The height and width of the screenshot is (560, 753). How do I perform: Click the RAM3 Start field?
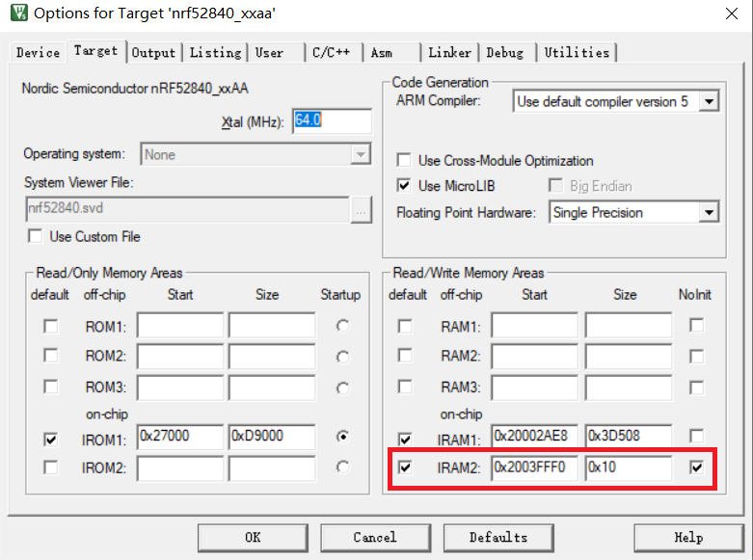pyautogui.click(x=534, y=387)
